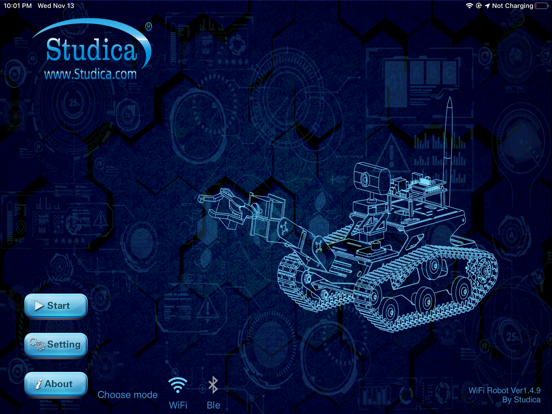This screenshot has width=552, height=414.
Task: Click the battery indicator icon
Action: (x=541, y=6)
